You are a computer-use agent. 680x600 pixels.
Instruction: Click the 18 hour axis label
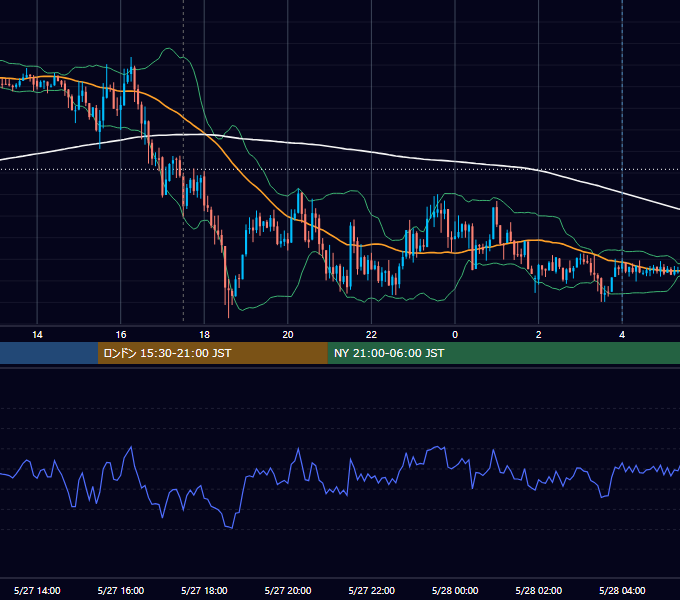click(204, 335)
